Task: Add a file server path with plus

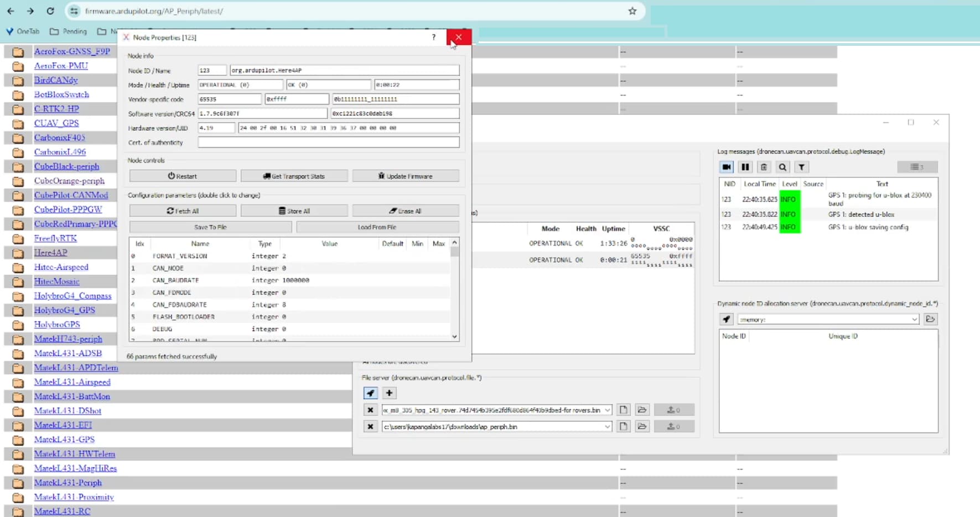Action: tap(389, 393)
